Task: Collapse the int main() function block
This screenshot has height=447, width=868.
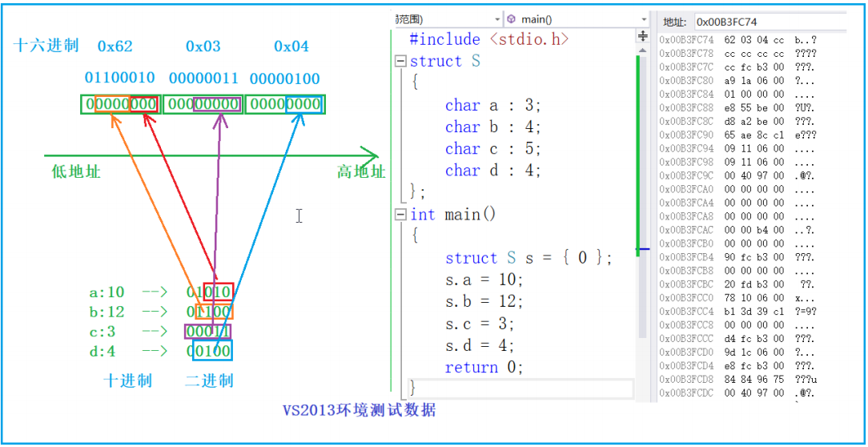Action: [400, 215]
